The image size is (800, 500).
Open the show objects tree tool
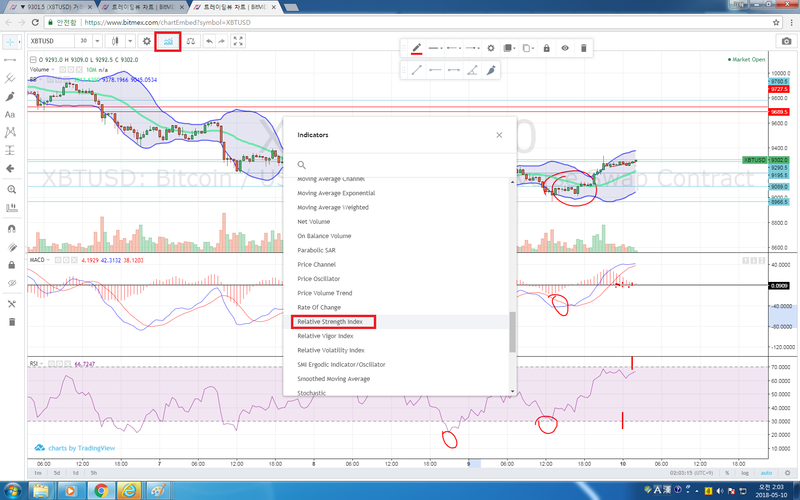[x=11, y=304]
